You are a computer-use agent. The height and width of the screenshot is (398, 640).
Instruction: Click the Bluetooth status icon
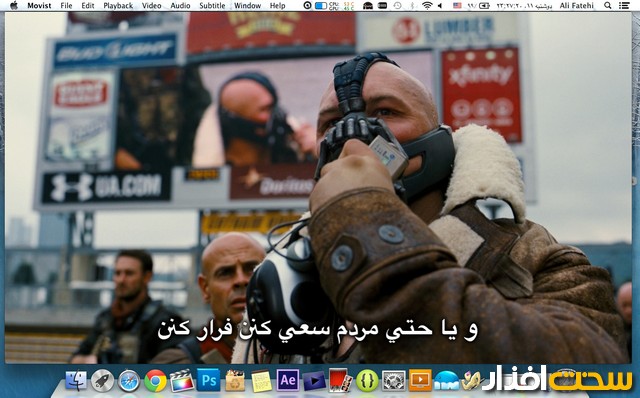pyautogui.click(x=412, y=5)
